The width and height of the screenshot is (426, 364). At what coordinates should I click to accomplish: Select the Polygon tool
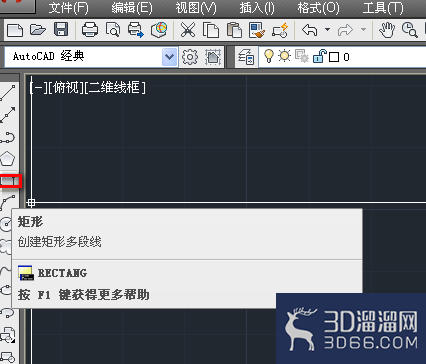pos(8,159)
